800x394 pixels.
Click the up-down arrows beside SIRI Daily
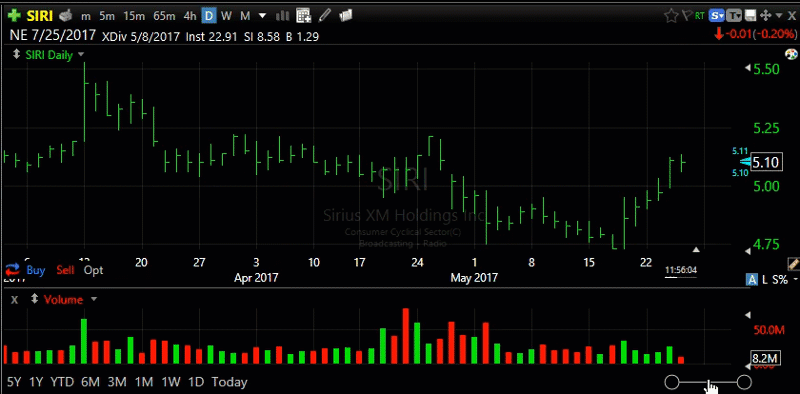[16, 54]
